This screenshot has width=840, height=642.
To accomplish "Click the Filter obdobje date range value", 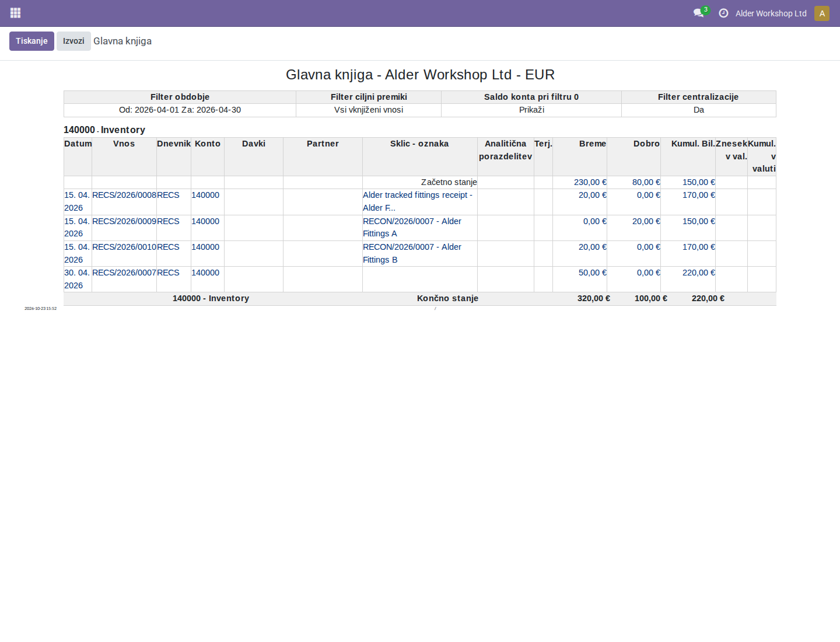I will click(180, 110).
